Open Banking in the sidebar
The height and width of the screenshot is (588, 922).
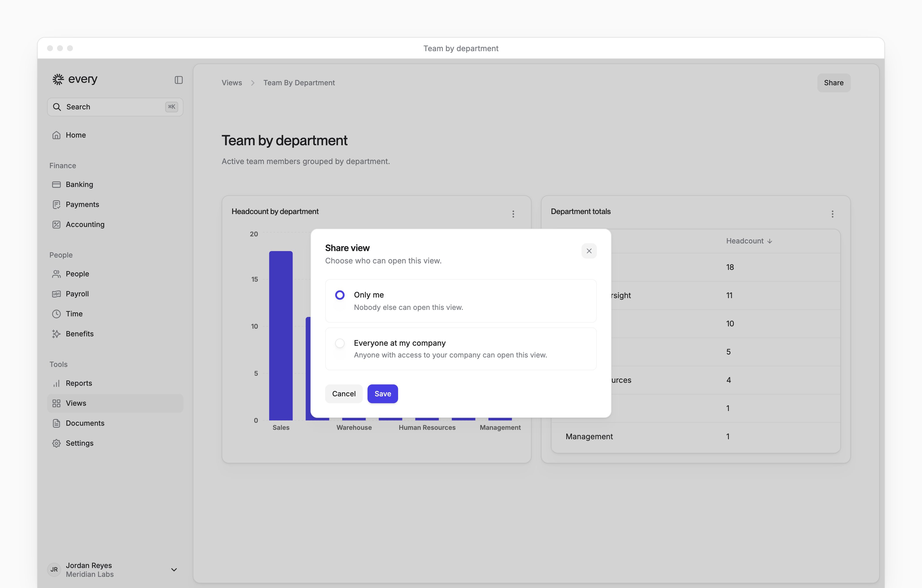point(115,185)
